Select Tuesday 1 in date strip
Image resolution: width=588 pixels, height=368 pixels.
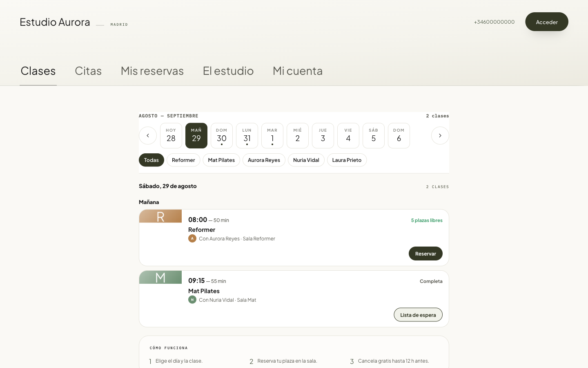(x=272, y=136)
